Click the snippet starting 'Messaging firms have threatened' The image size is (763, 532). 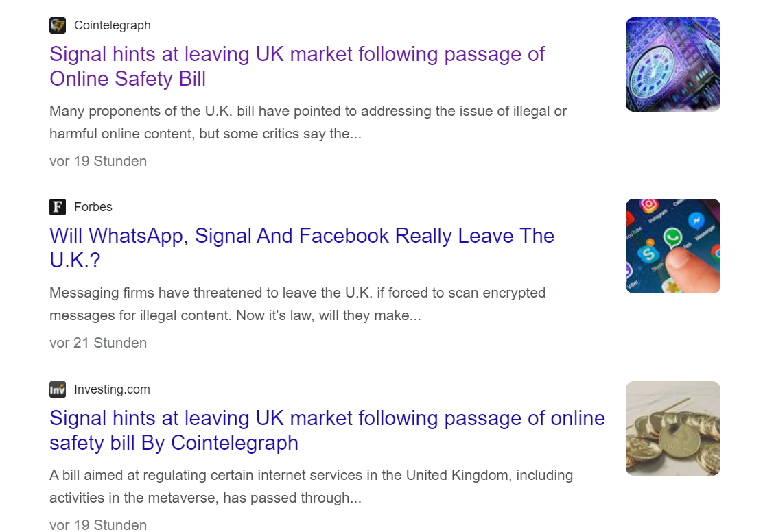(297, 304)
